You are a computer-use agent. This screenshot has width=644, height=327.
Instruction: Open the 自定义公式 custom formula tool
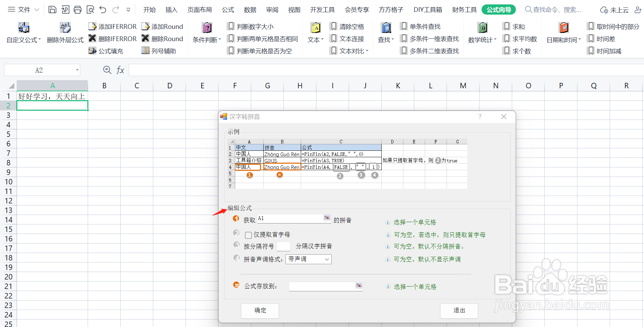click(23, 33)
